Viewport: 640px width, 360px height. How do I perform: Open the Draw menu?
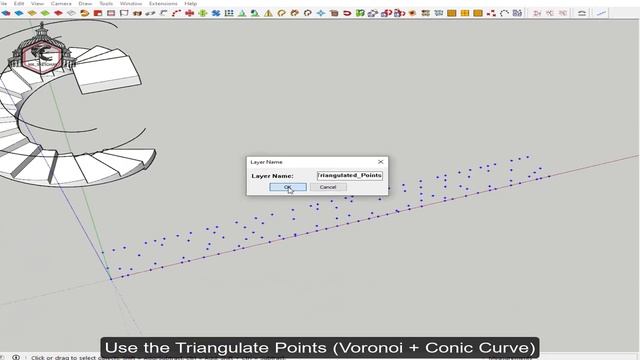[x=85, y=3]
